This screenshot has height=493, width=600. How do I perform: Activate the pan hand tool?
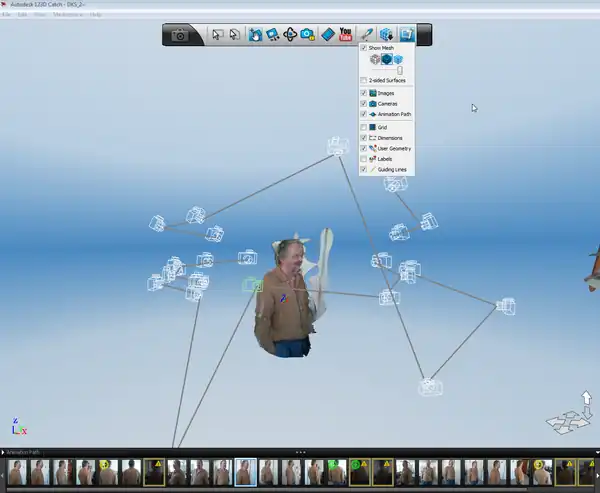click(255, 35)
